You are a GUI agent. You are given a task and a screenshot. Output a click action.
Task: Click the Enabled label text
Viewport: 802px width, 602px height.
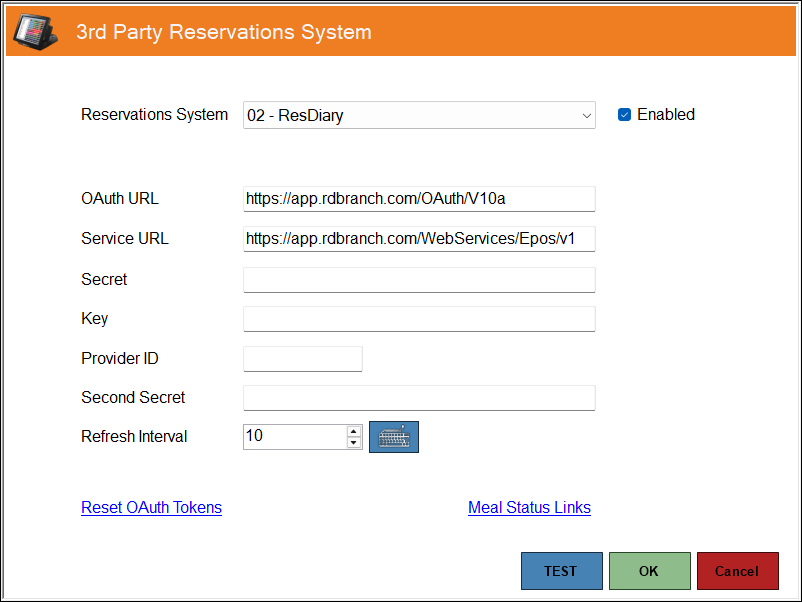click(666, 115)
